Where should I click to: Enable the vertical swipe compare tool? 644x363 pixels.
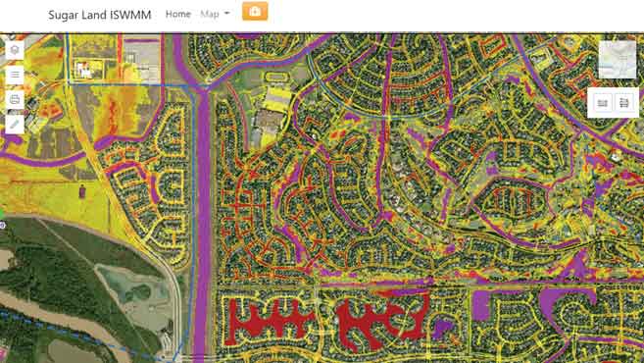click(624, 103)
